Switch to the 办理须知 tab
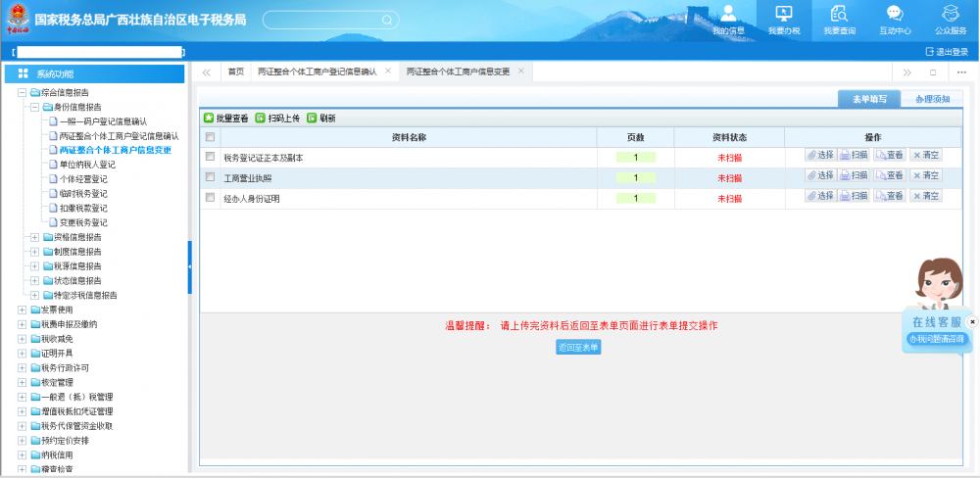The width and height of the screenshot is (980, 478). click(x=932, y=99)
